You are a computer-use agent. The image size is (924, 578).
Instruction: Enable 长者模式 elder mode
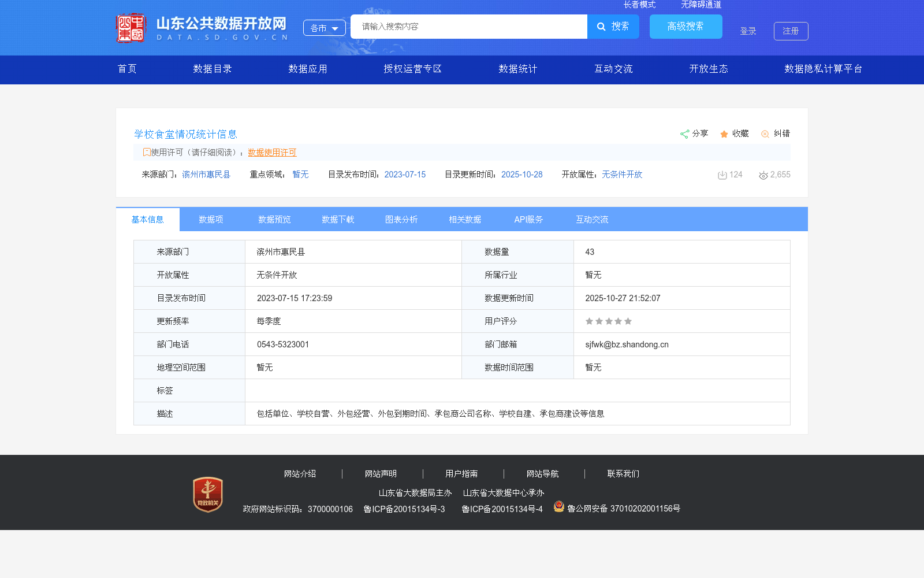coord(640,4)
